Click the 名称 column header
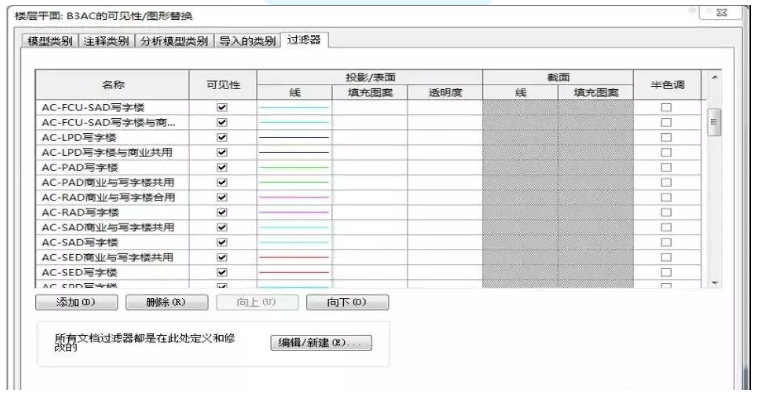 coord(112,85)
